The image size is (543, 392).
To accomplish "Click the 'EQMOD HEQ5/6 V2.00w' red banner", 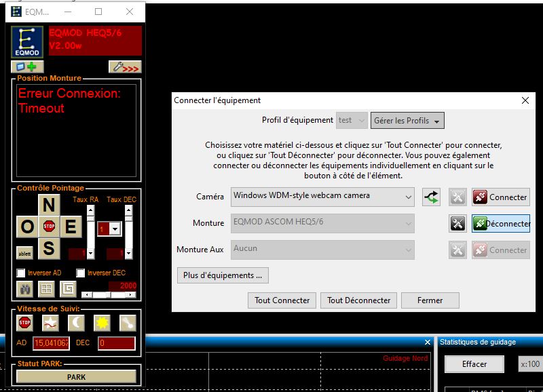I will pyautogui.click(x=95, y=41).
